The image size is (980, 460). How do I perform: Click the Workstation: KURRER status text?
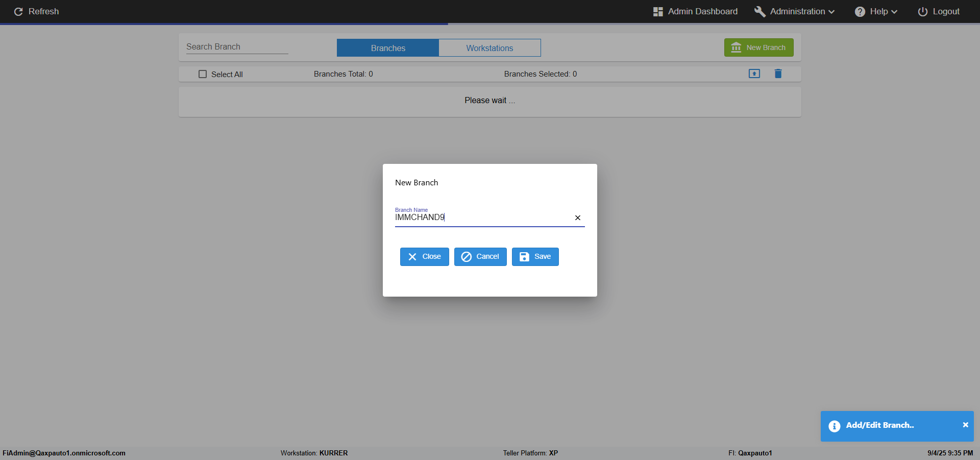tap(314, 453)
